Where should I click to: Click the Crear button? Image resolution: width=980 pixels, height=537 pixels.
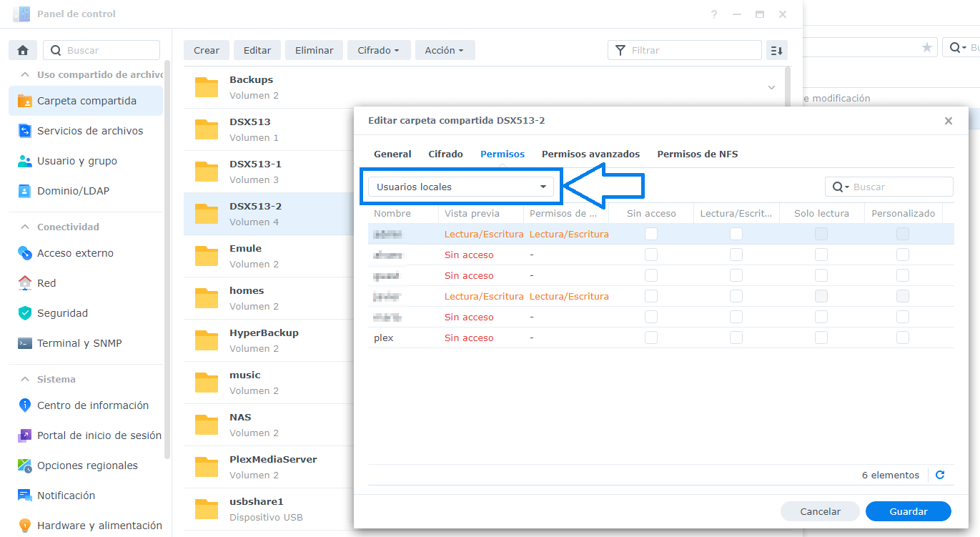[x=207, y=50]
